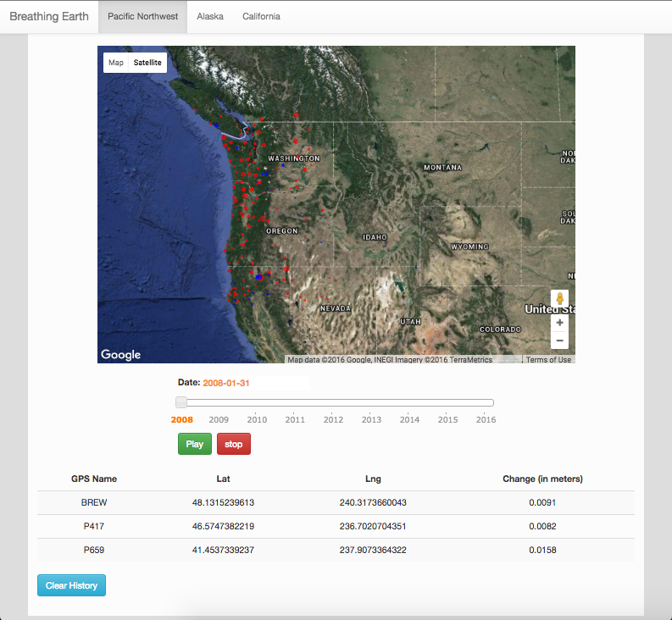Viewport: 672px width, 620px height.
Task: Switch map to Satellite view
Action: coord(147,63)
